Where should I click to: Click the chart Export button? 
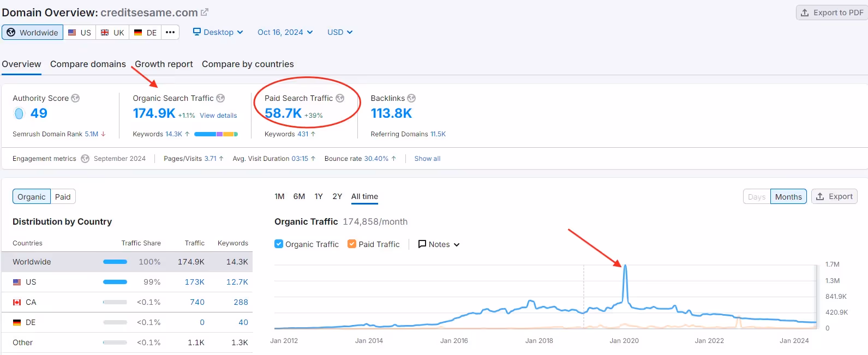pos(834,196)
